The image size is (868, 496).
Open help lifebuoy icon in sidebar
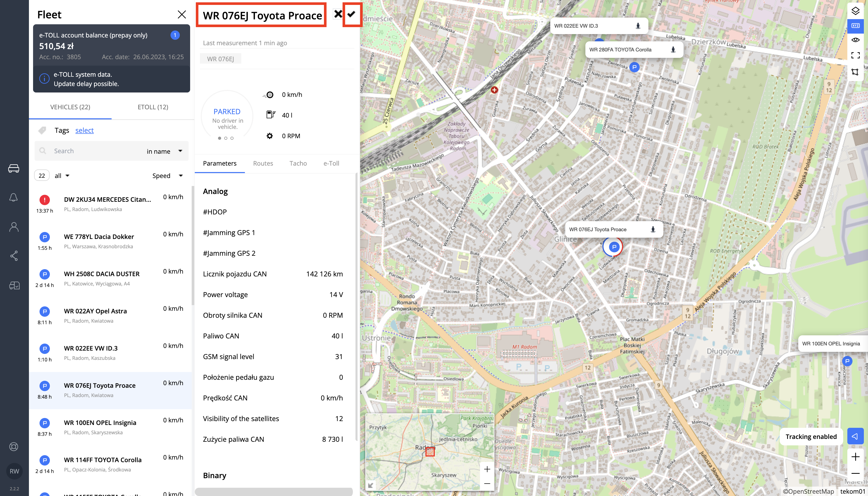14,447
